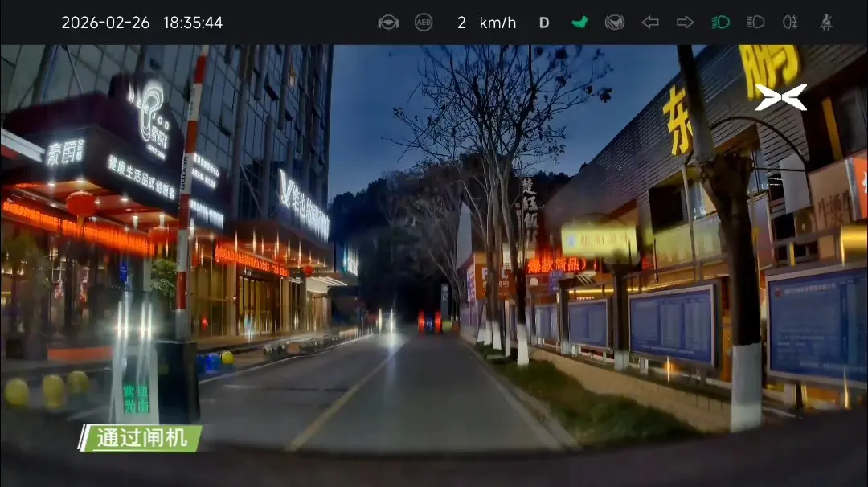Tap the steering wheel hands-on indicator icon

(x=388, y=23)
